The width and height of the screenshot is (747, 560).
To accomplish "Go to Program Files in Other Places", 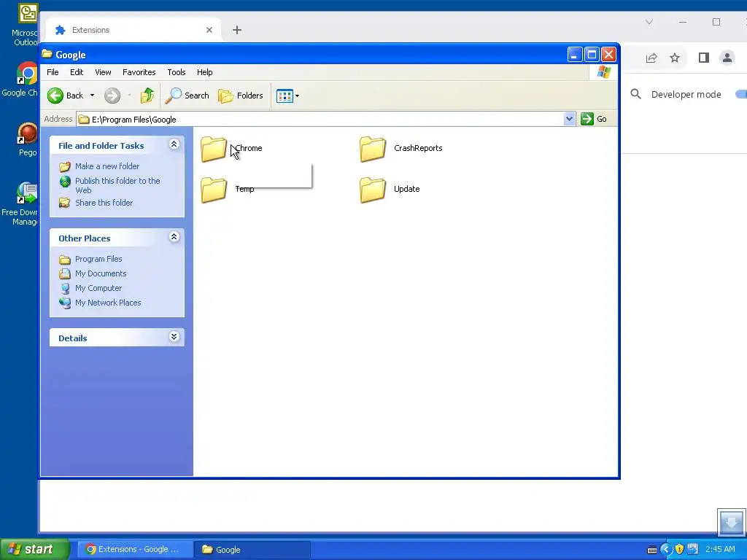I will (98, 259).
